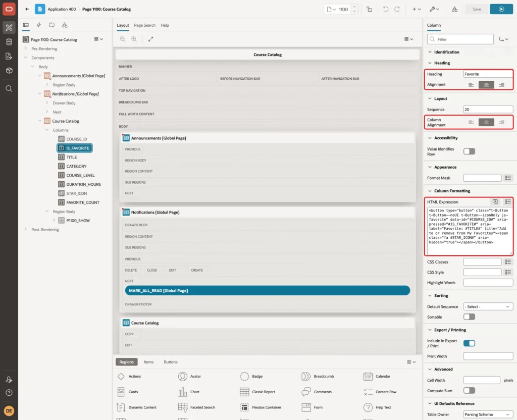Open the DE user account avatar

pyautogui.click(x=9, y=411)
